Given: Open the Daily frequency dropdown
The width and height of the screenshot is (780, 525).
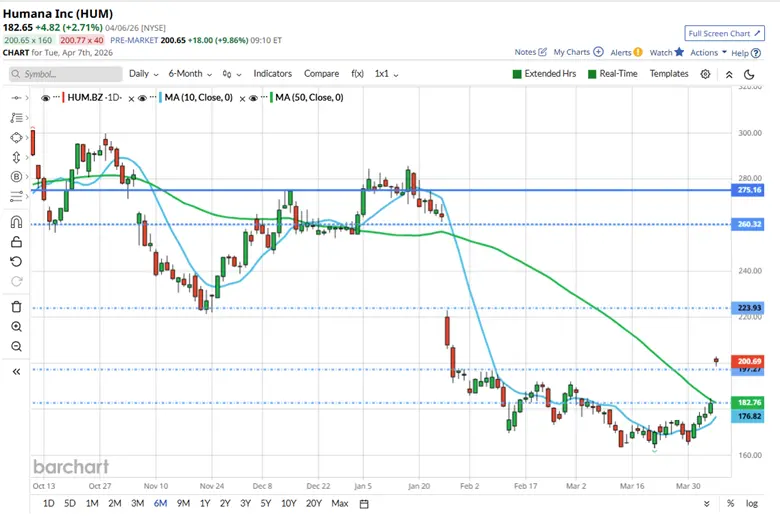Looking at the screenshot, I should tap(144, 74).
